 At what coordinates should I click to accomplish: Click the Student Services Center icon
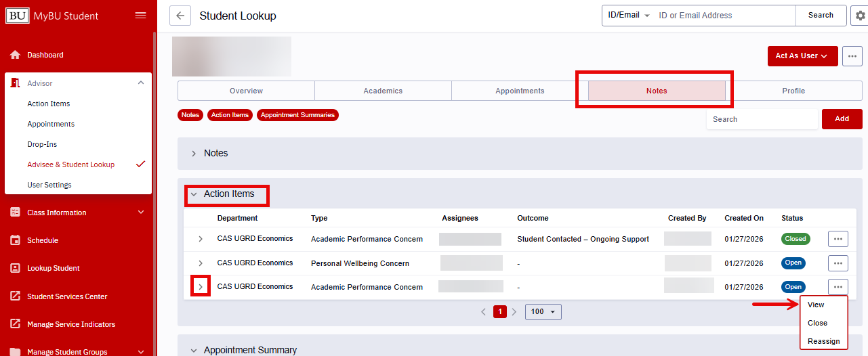(15, 296)
